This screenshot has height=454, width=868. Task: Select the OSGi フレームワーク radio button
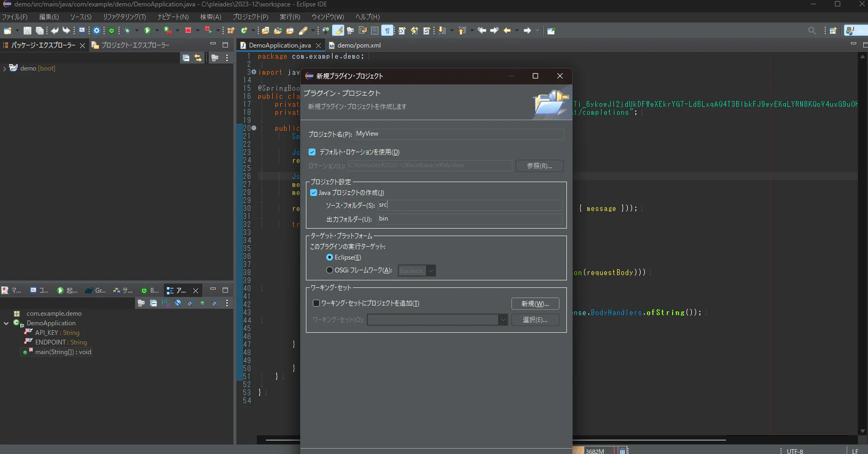tap(329, 270)
